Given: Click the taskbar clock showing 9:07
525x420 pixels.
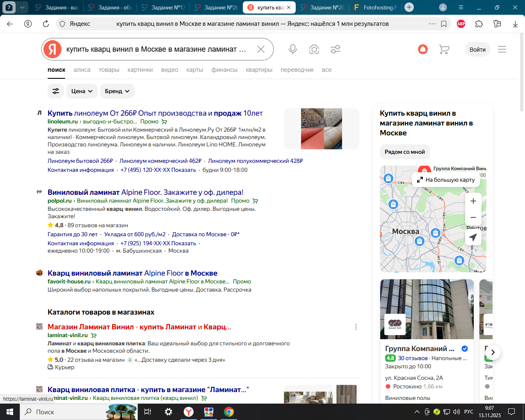Looking at the screenshot, I should pyautogui.click(x=490, y=412).
